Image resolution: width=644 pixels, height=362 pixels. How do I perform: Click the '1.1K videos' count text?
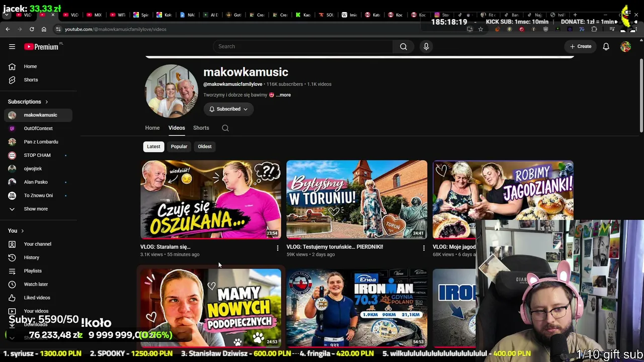(319, 84)
